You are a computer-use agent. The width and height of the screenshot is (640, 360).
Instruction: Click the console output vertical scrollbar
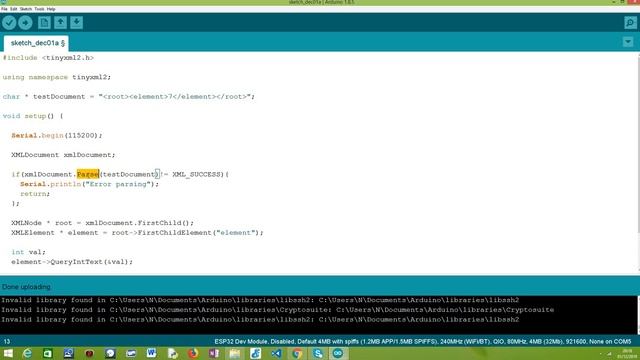point(638,315)
